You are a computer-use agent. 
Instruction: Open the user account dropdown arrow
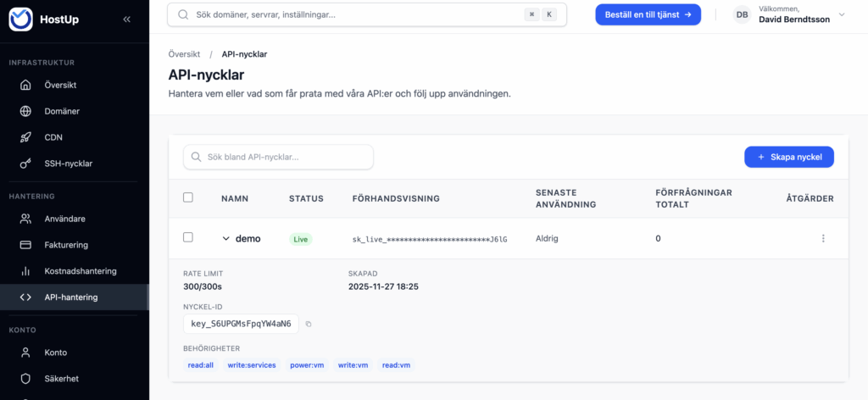click(x=842, y=14)
